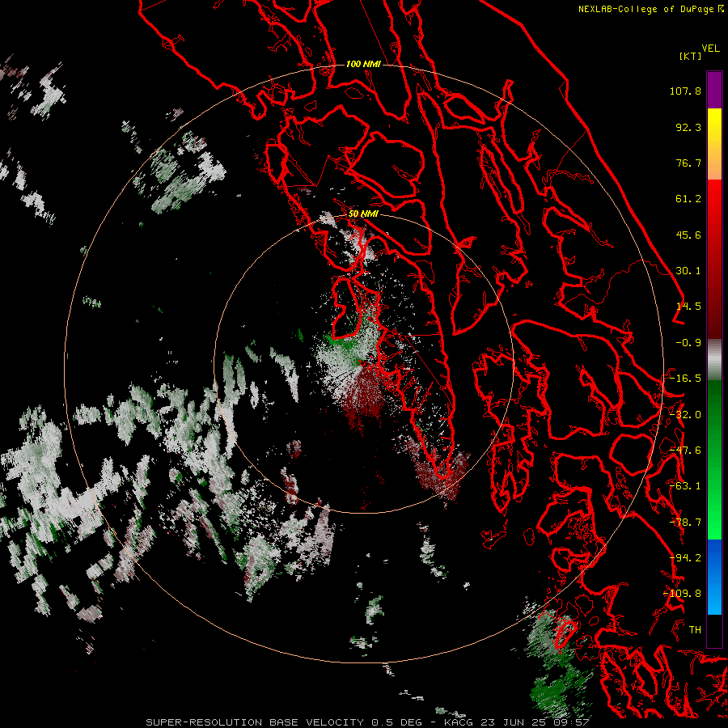The image size is (728, 728).
Task: Select the 107.8 legend value
Action: (685, 91)
